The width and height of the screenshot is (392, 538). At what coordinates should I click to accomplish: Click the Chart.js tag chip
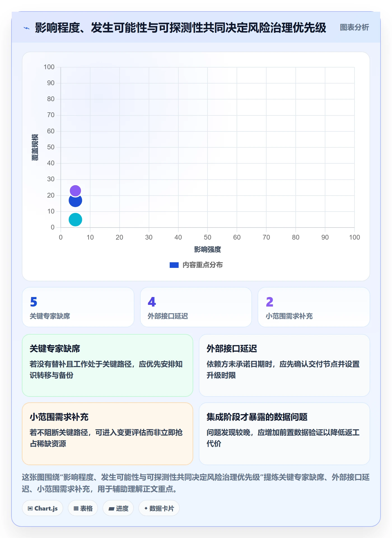point(43,508)
